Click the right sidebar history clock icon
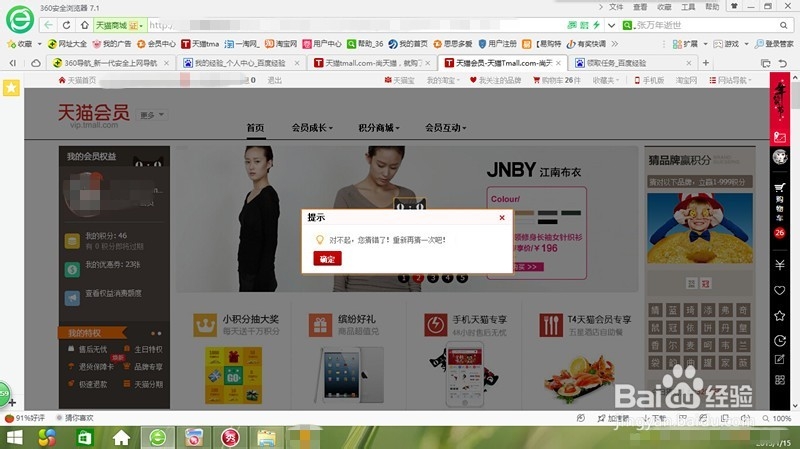 [780, 340]
